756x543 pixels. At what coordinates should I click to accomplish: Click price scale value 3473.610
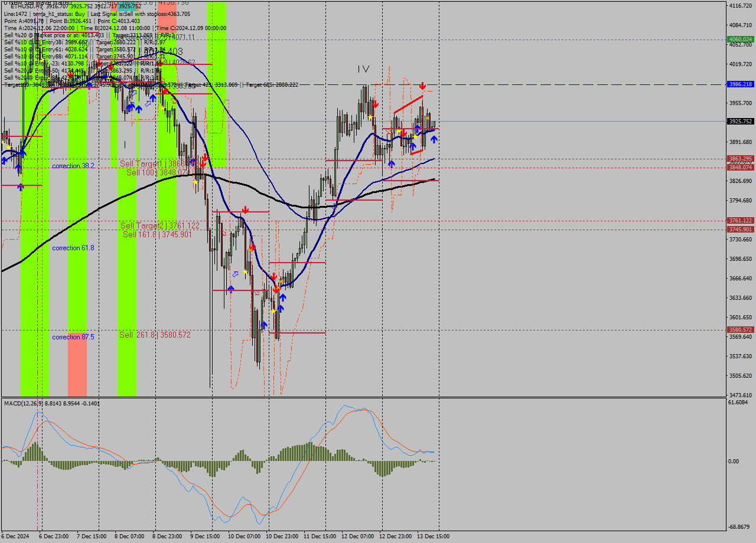tap(741, 395)
